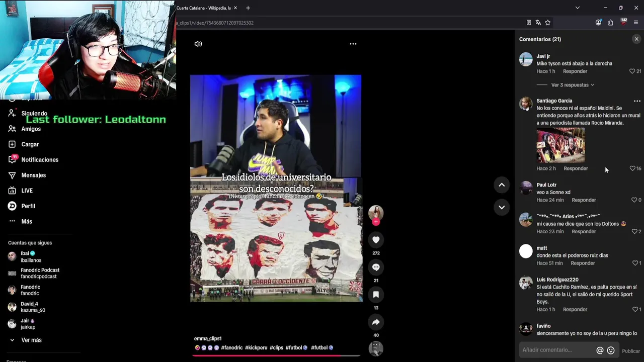
Task: Open browser hamburger menu
Action: click(636, 23)
